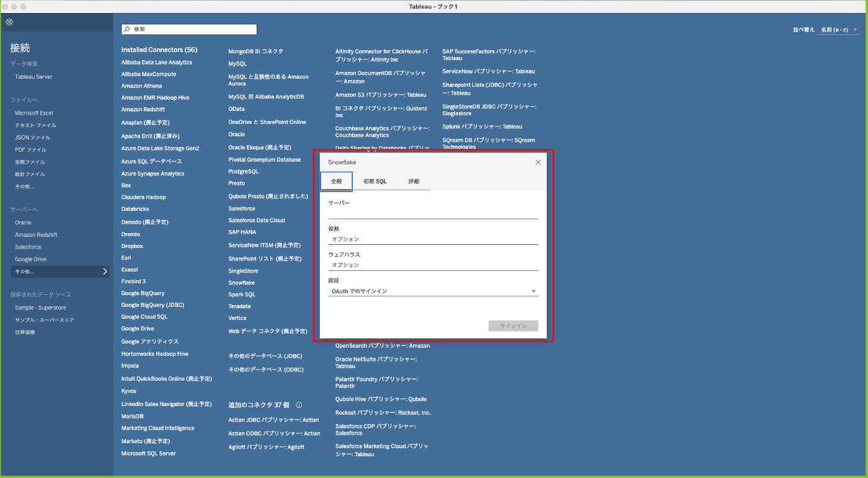Select Google アナリティクス connector

click(x=150, y=342)
